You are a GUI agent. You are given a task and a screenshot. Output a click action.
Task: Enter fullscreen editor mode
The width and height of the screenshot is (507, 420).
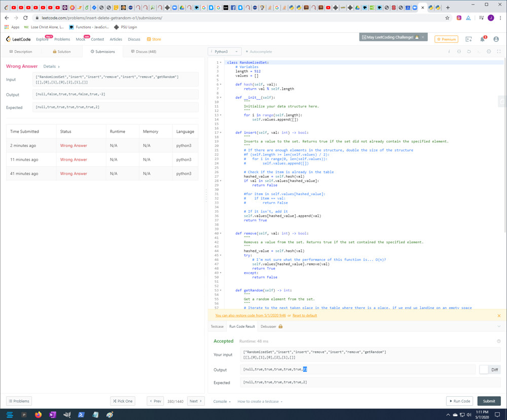pos(499,52)
